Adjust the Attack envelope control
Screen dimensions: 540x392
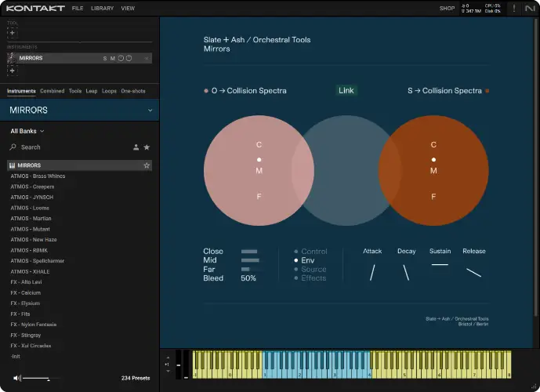click(372, 272)
